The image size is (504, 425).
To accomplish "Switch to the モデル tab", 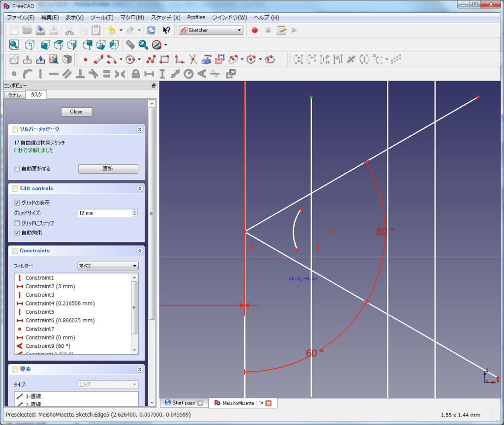I will pyautogui.click(x=14, y=95).
